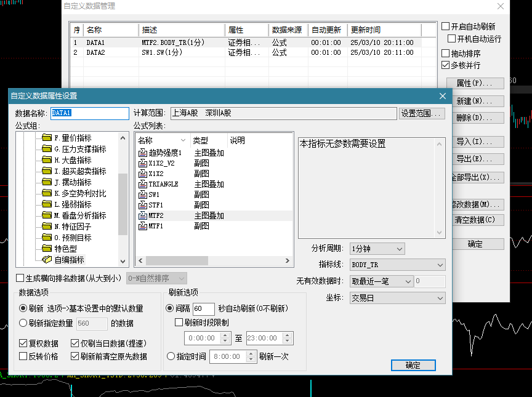The height and width of the screenshot is (397, 532).
Task: Select the G.压力支撑指标 folder icon
Action: (x=47, y=149)
